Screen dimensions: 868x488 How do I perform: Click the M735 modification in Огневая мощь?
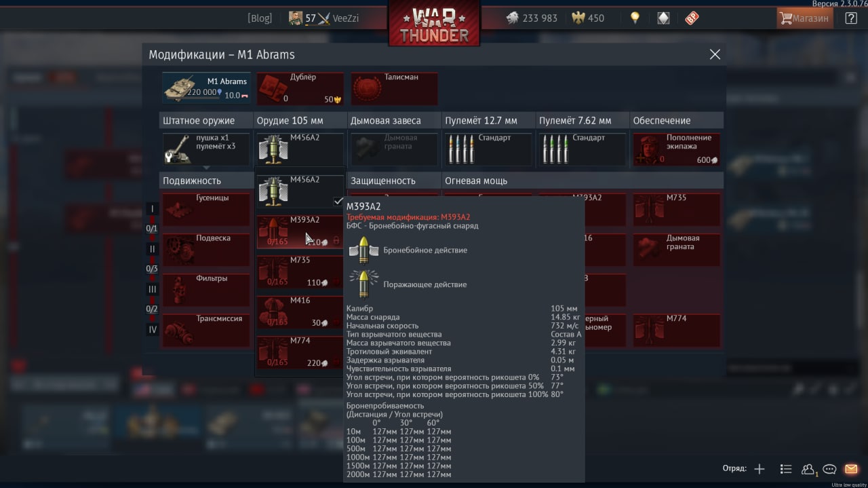677,209
